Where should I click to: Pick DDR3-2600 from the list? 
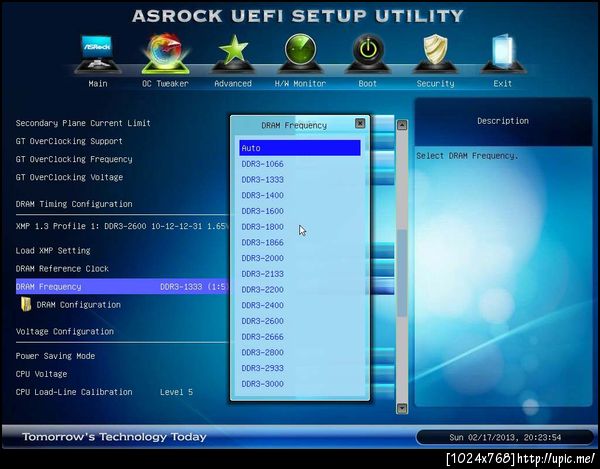point(262,321)
